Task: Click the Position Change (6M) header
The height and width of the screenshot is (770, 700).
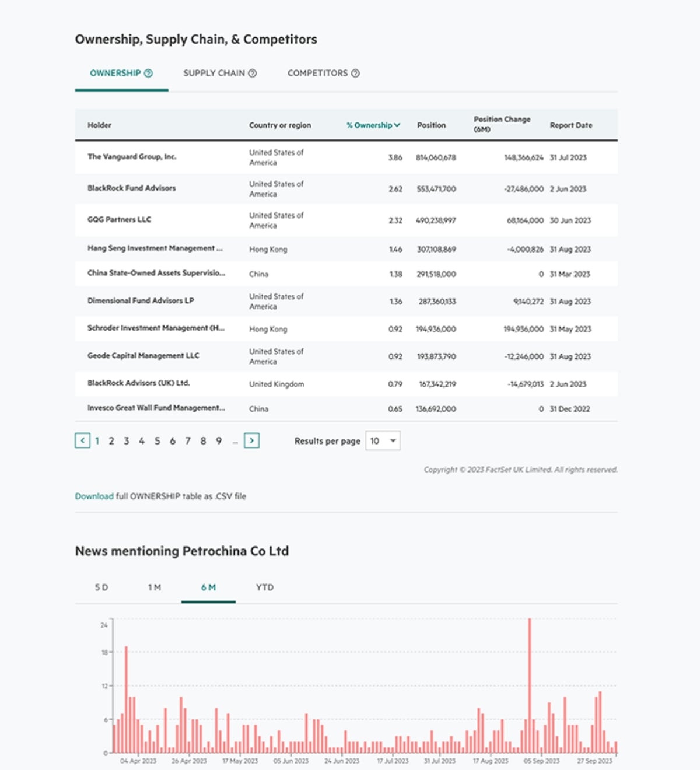Action: (502, 124)
